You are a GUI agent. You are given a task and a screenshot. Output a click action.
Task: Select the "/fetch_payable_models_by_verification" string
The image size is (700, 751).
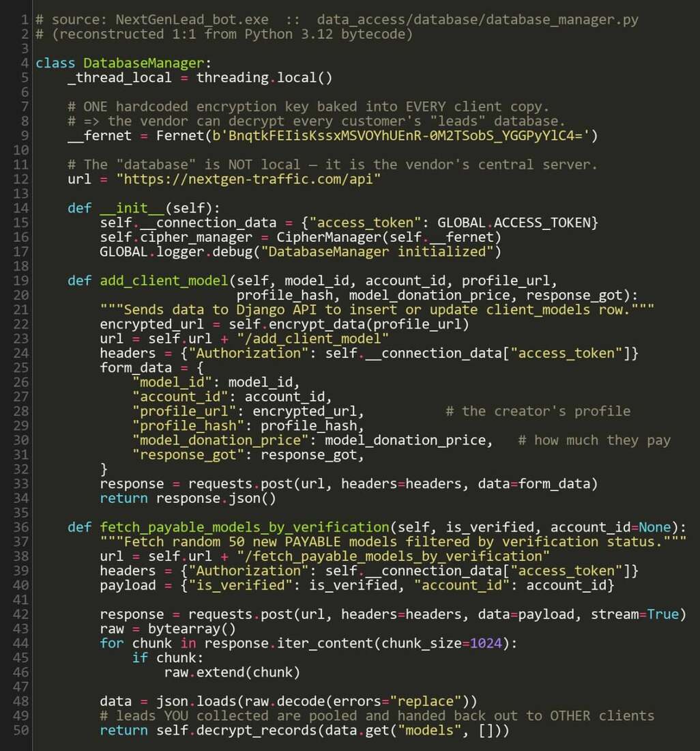pos(393,556)
